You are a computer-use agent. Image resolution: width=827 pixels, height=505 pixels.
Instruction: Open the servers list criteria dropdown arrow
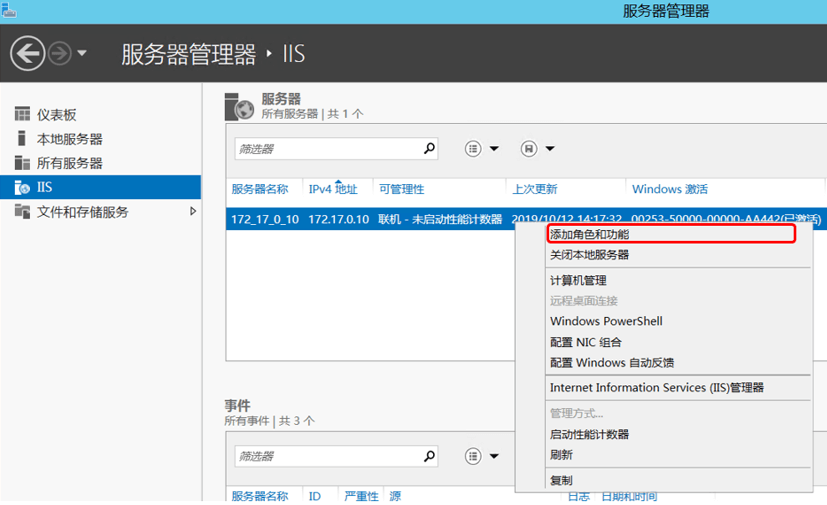494,149
